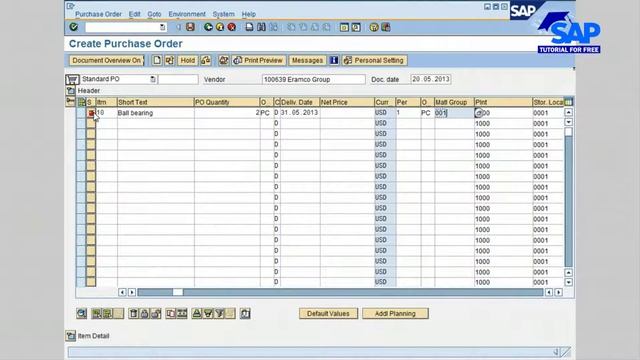
Task: Open the Environment menu
Action: point(187,14)
